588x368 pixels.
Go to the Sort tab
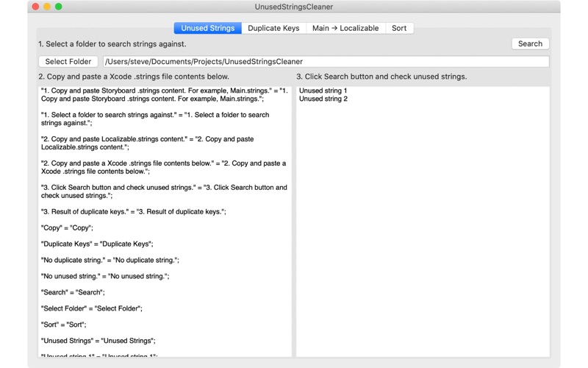coord(399,28)
